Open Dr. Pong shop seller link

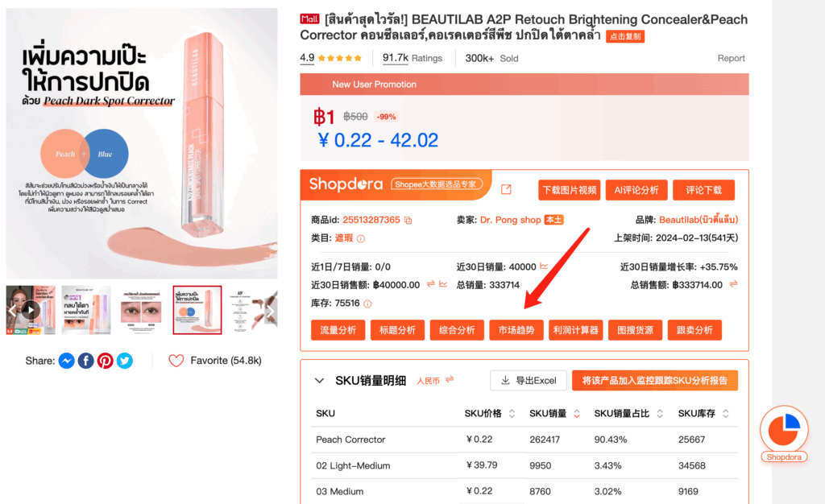click(x=510, y=220)
